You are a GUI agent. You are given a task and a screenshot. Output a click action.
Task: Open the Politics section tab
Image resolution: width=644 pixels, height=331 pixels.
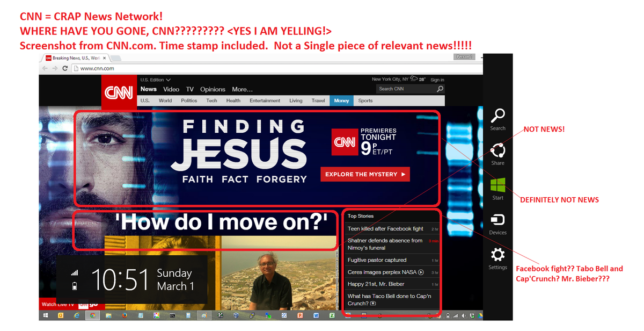click(189, 100)
